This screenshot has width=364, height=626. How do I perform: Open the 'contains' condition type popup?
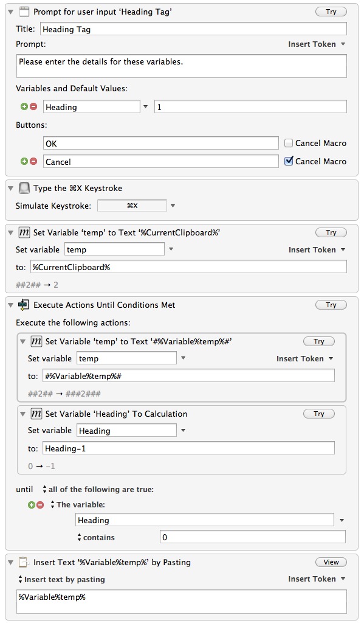[x=95, y=537]
